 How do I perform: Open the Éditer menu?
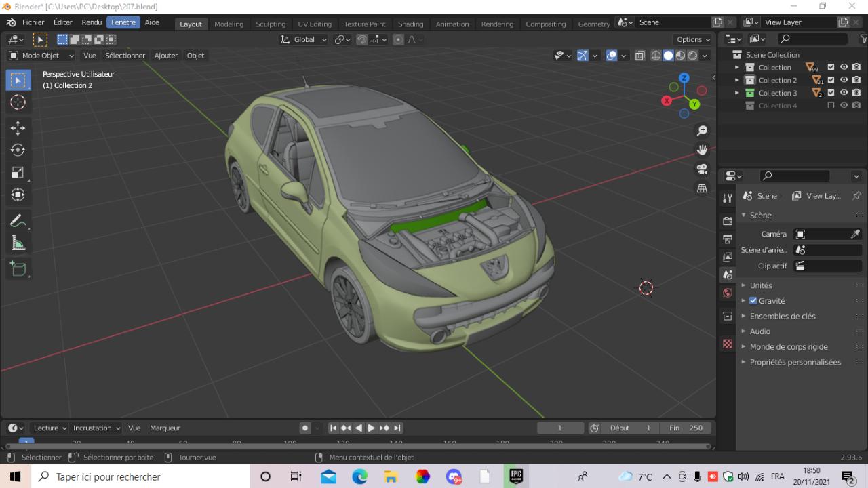click(x=63, y=22)
